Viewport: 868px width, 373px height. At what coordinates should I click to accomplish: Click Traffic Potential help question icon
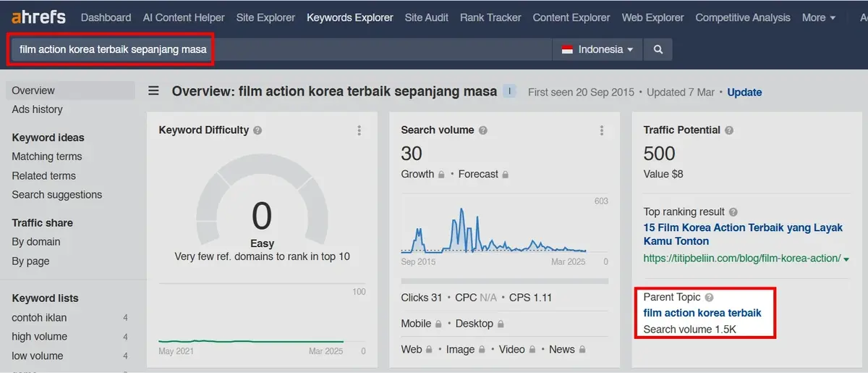(729, 130)
